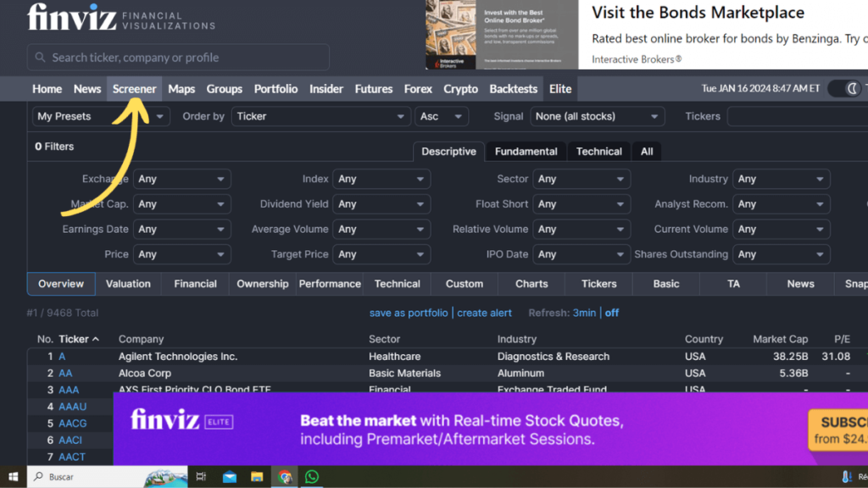Screen dimensions: 868x488
Task: Switch to Chrome in taskbar
Action: pos(285,476)
